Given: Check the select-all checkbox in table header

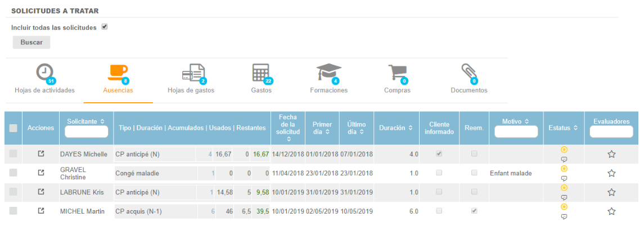Looking at the screenshot, I should (13, 128).
